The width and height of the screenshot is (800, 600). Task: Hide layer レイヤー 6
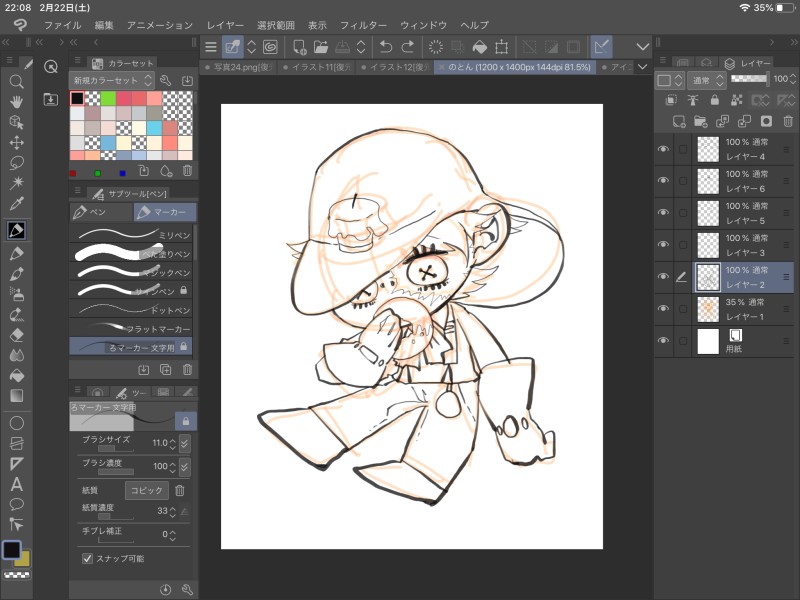tap(663, 181)
